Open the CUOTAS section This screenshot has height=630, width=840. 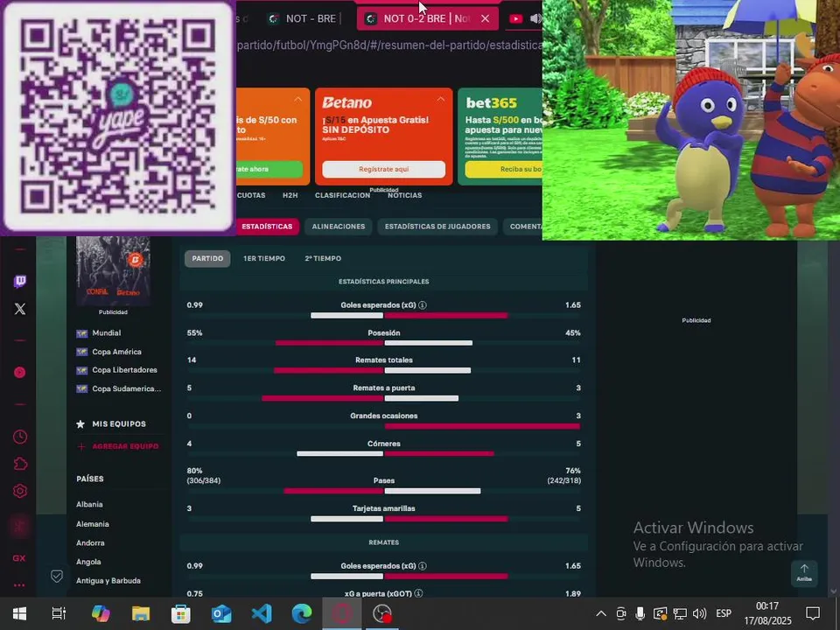251,195
